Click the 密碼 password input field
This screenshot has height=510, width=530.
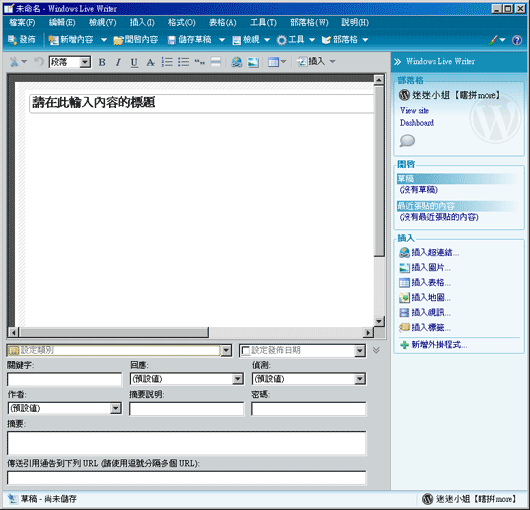(309, 409)
